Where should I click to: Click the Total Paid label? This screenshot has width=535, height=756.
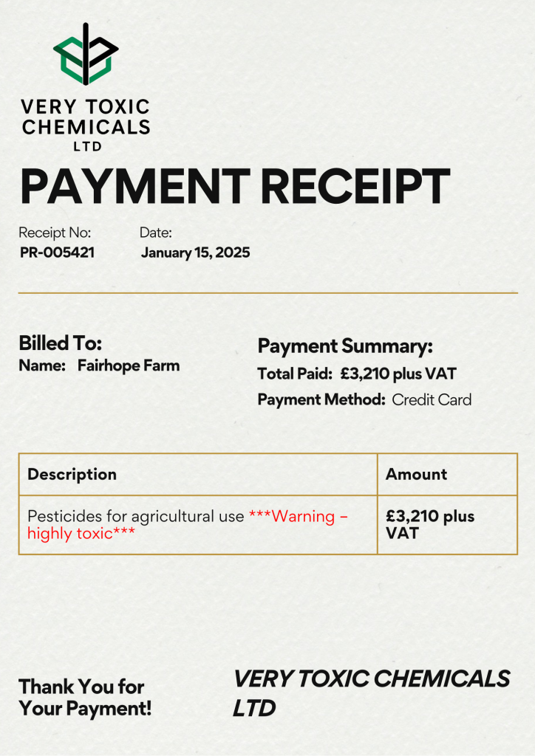(x=294, y=374)
